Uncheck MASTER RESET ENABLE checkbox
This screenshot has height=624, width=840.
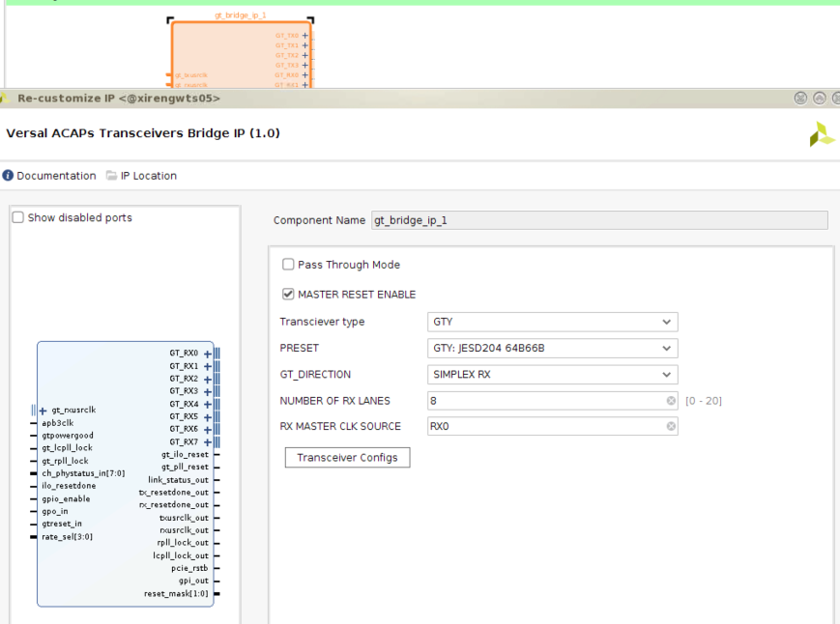point(288,294)
